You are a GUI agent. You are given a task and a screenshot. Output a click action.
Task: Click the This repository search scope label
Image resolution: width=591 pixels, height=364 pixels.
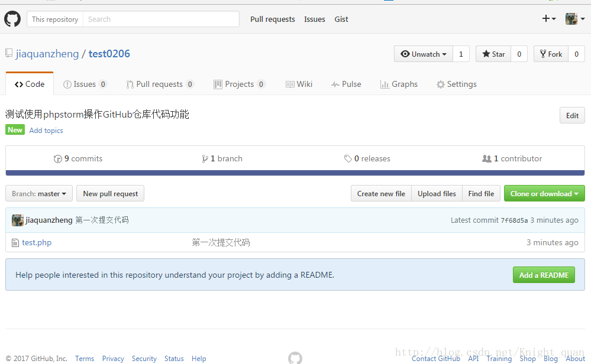[x=55, y=19]
